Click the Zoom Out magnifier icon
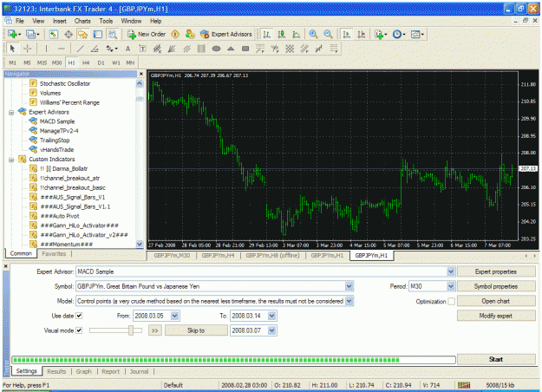Viewport: 542px width, 392px height. pyautogui.click(x=328, y=34)
